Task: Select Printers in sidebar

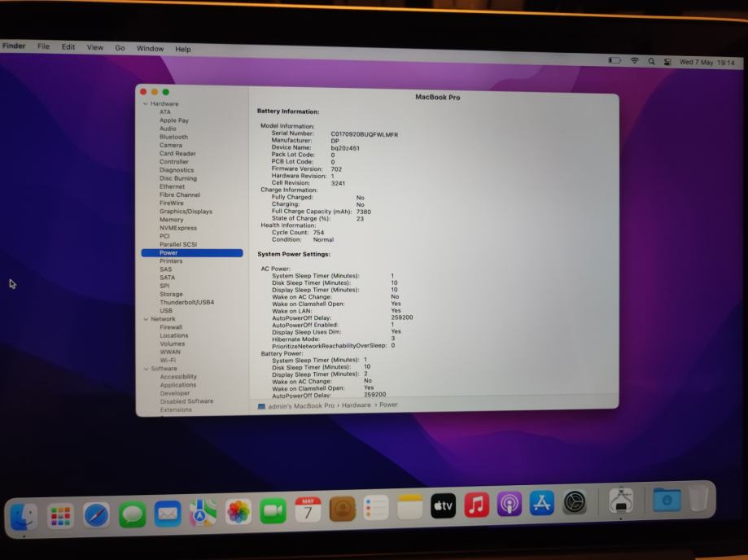Action: (171, 261)
